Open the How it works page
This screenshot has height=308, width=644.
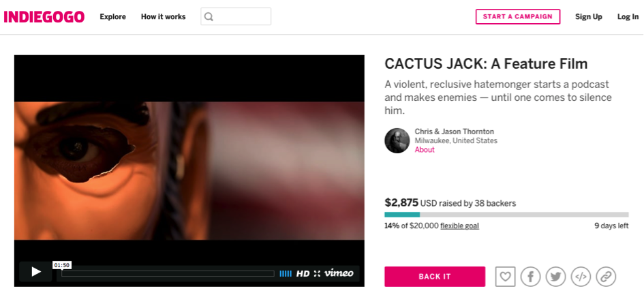163,17
